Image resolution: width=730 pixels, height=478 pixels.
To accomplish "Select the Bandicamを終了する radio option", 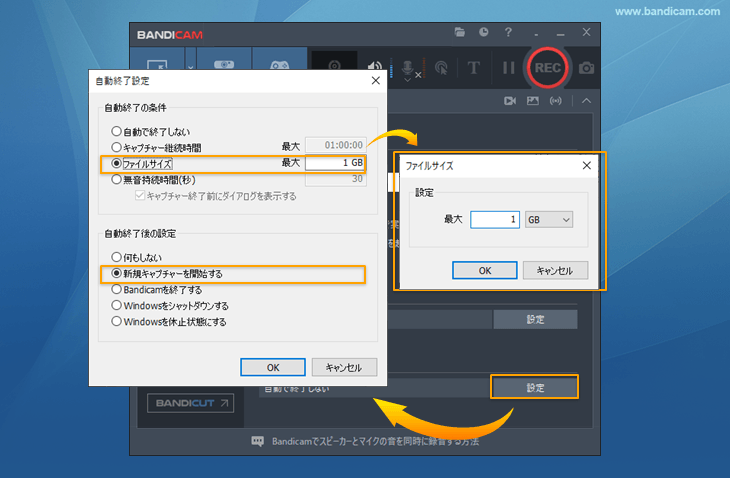I will click(x=116, y=290).
